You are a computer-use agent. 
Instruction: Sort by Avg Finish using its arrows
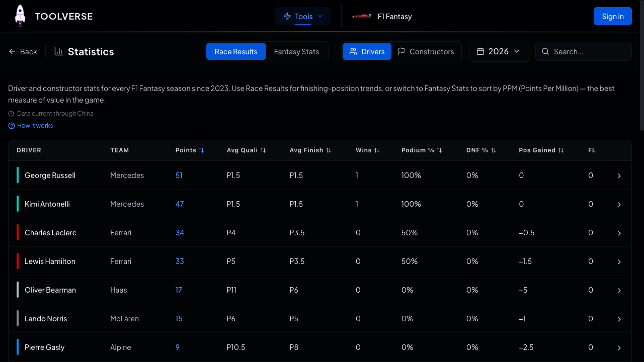coord(329,150)
